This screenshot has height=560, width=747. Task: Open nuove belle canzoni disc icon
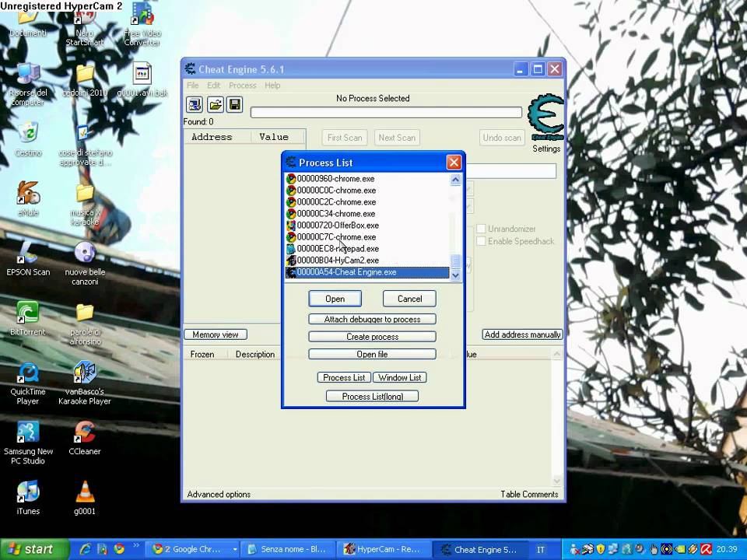tap(85, 264)
